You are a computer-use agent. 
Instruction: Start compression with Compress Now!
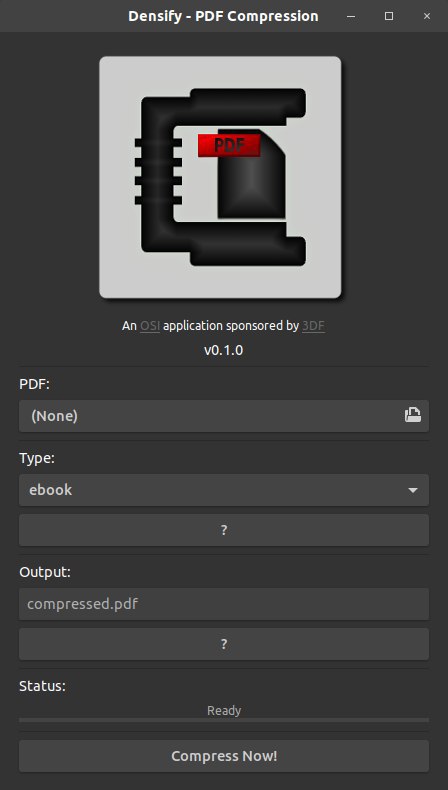pos(224,756)
